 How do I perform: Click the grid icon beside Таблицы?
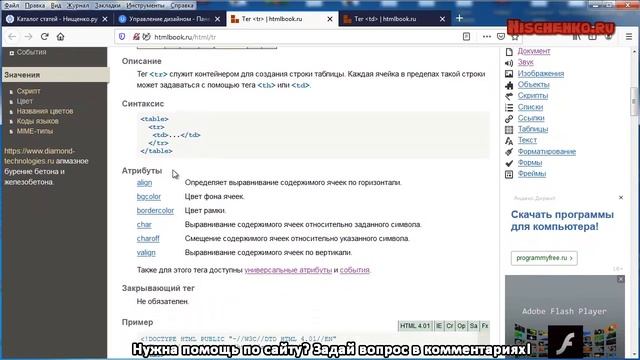click(x=509, y=130)
